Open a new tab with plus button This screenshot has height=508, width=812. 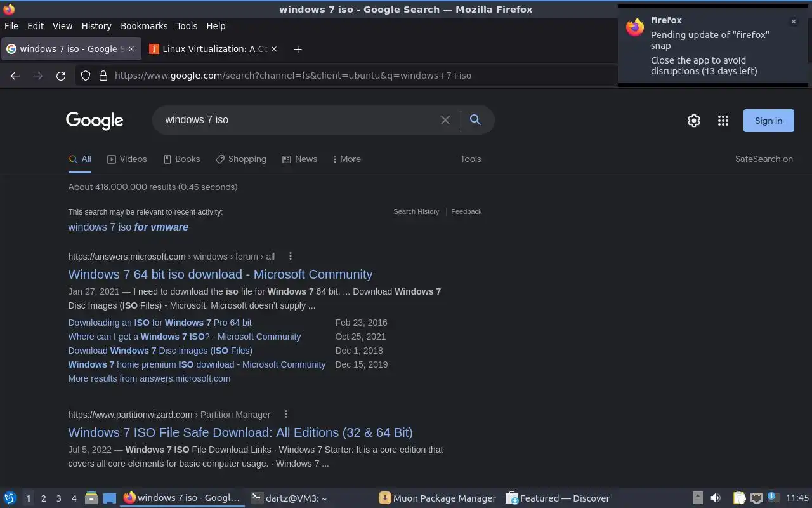[298, 49]
